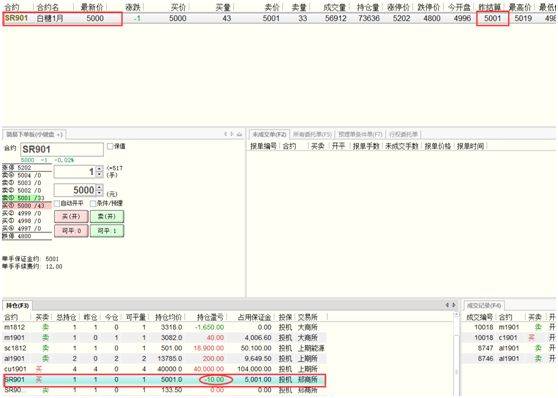Click the 成交量 column header in quotes

(335, 7)
